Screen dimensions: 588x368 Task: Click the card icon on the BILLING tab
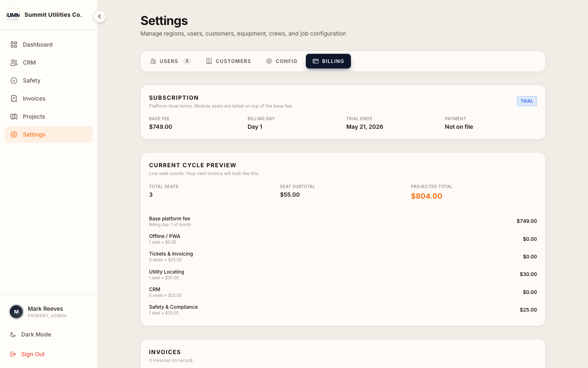[315, 61]
